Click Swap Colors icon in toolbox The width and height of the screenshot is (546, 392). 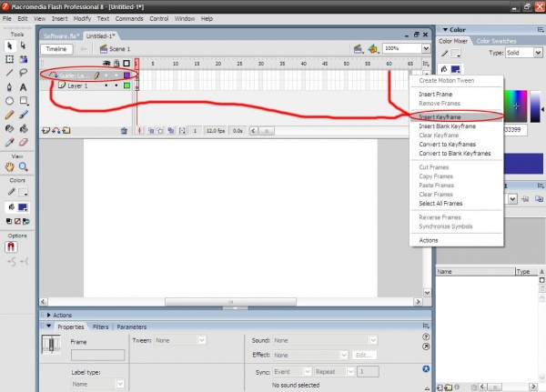click(26, 221)
